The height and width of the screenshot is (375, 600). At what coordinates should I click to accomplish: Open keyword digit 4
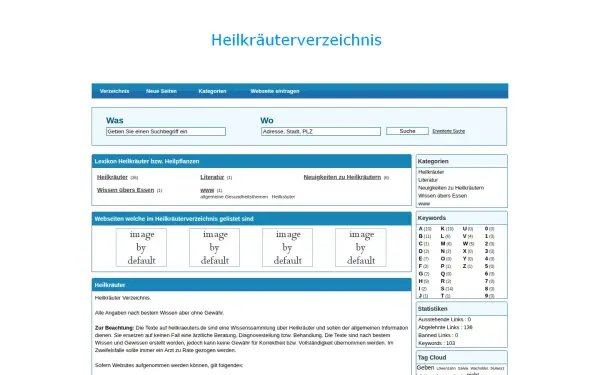point(487,259)
